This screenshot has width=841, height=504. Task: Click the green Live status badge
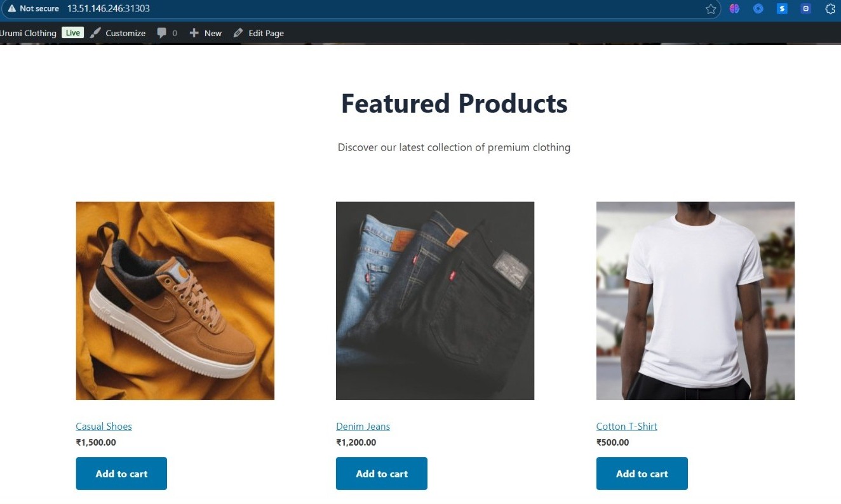click(x=72, y=32)
